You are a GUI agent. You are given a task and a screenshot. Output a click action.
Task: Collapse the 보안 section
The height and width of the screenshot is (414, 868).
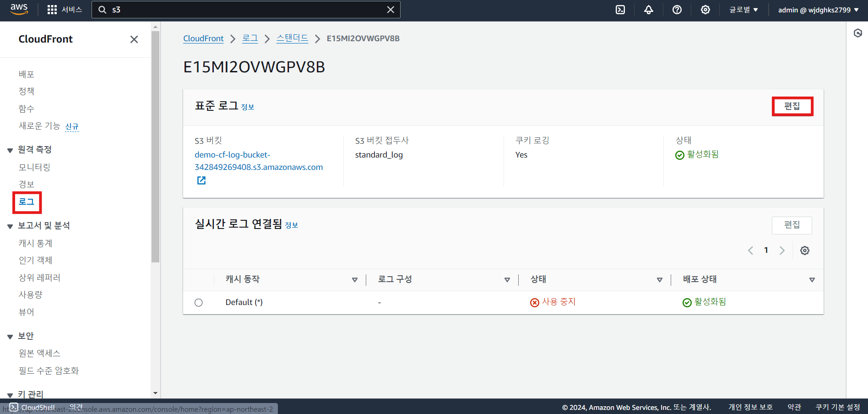pyautogui.click(x=10, y=337)
